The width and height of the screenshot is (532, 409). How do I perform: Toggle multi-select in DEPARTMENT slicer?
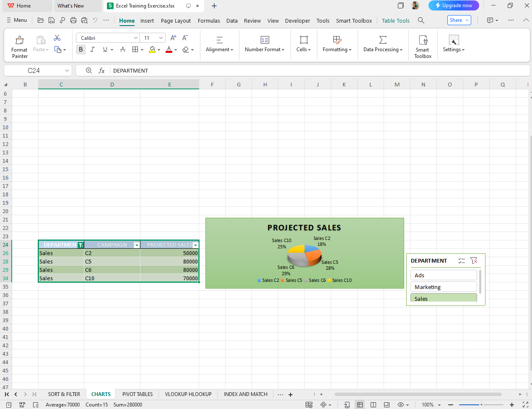(462, 261)
